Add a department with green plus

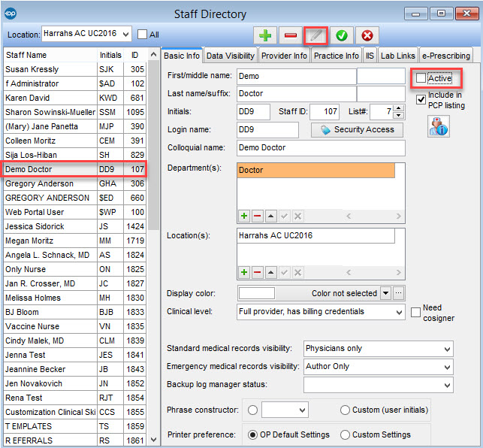[244, 216]
